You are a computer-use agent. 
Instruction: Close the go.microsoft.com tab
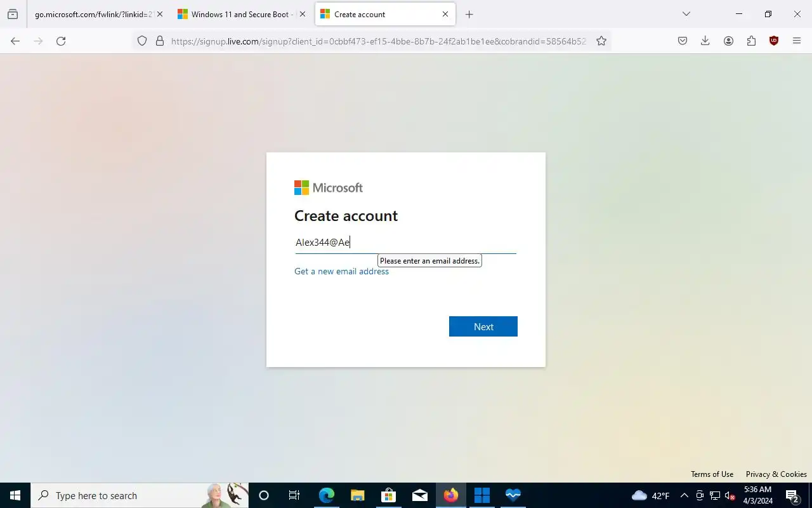pos(159,14)
